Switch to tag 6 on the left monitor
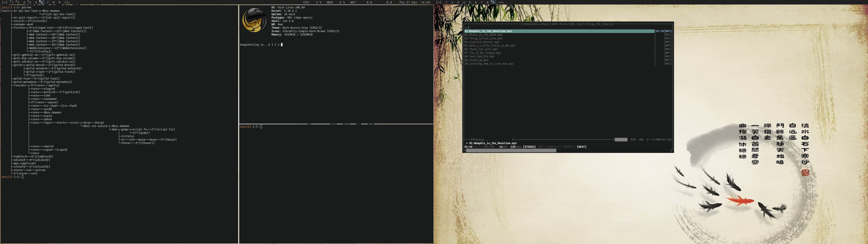Viewport: 868px width, 244px height. pos(41,2)
